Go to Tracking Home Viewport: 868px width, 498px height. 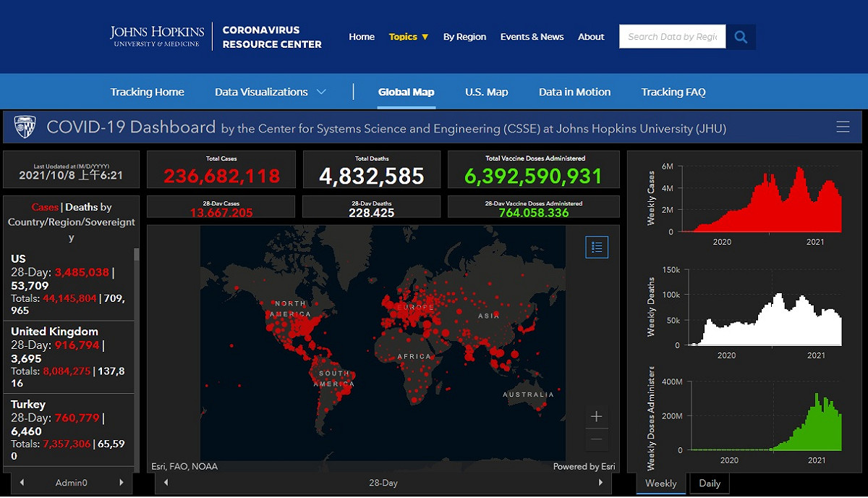tap(147, 92)
